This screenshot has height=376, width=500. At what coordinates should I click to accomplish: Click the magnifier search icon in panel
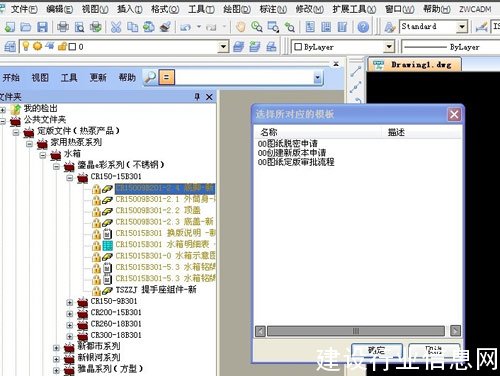(x=150, y=78)
